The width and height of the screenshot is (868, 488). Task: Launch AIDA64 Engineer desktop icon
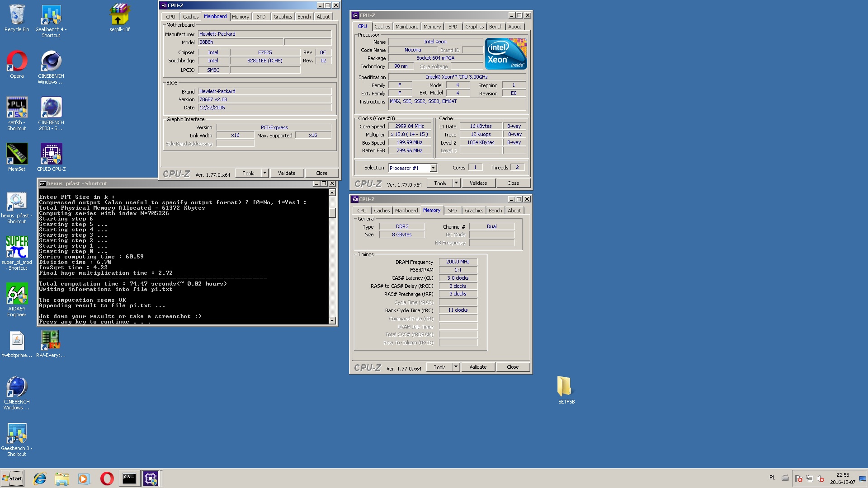[x=17, y=300]
